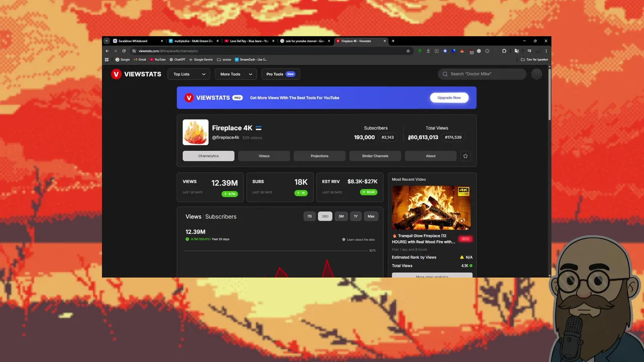
Task: Click the Tranquil Glow Fireplace video title
Action: 424,239
